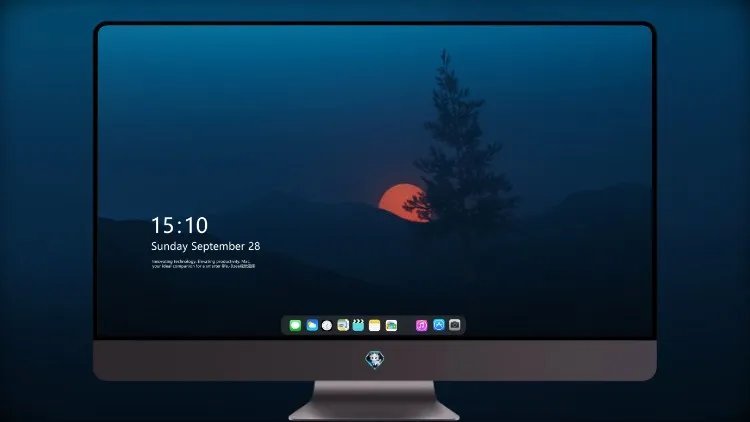Open the blue App Store icon in the dock
The image size is (750, 422).
click(439, 325)
